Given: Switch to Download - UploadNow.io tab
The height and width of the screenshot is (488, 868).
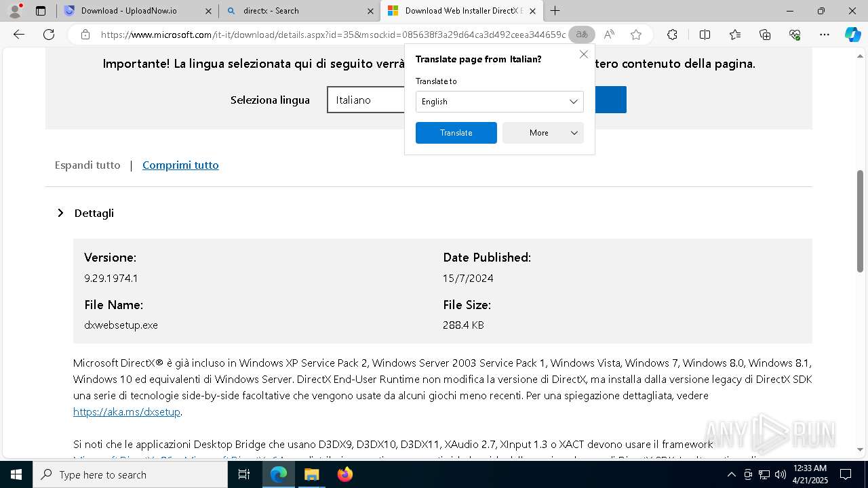Looking at the screenshot, I should 138,11.
